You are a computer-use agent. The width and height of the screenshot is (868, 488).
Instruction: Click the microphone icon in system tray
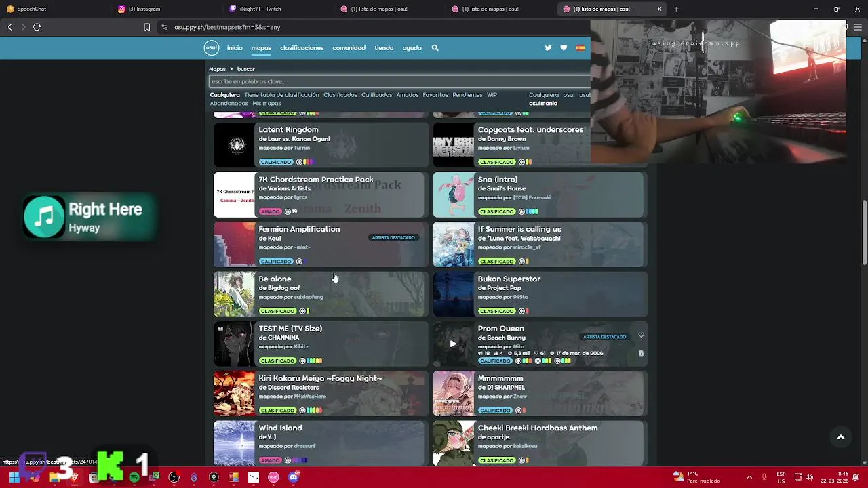pos(764,477)
